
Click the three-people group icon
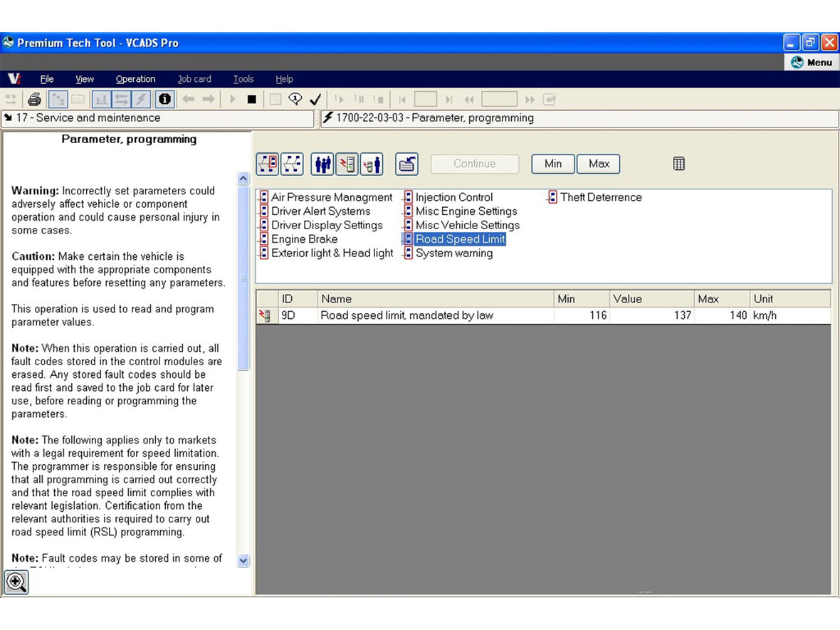tap(322, 164)
